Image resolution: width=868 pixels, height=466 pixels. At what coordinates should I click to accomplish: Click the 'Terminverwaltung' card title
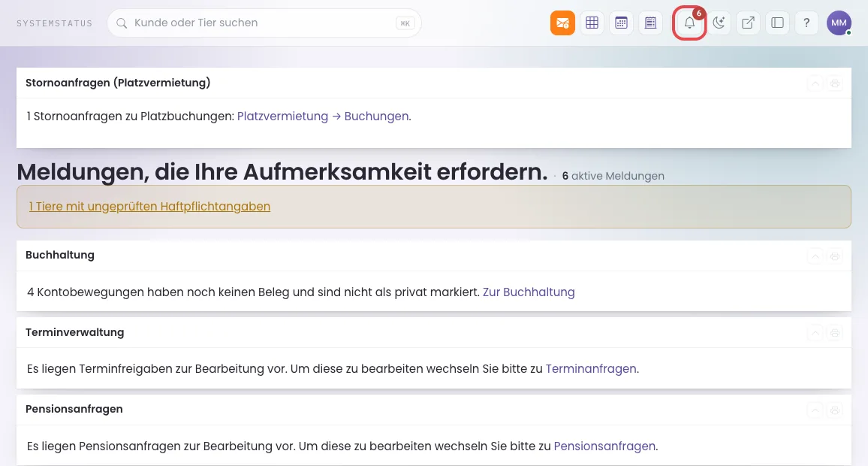[75, 332]
